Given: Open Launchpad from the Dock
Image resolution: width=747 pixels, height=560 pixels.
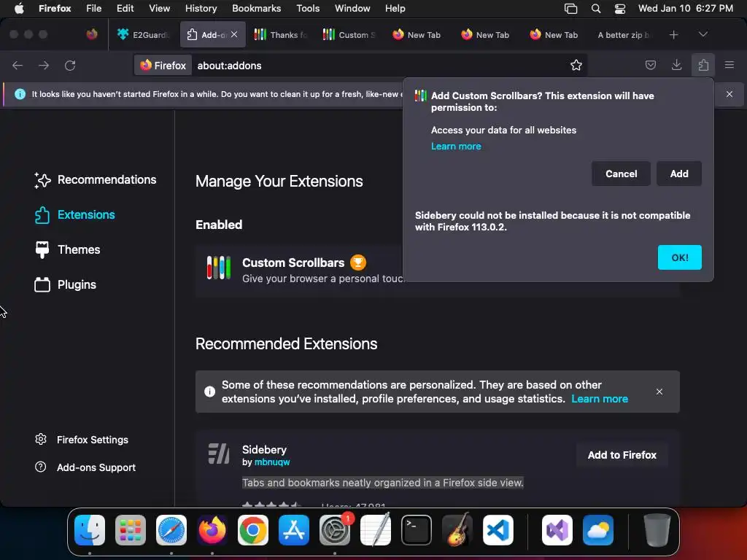Looking at the screenshot, I should click(x=131, y=530).
